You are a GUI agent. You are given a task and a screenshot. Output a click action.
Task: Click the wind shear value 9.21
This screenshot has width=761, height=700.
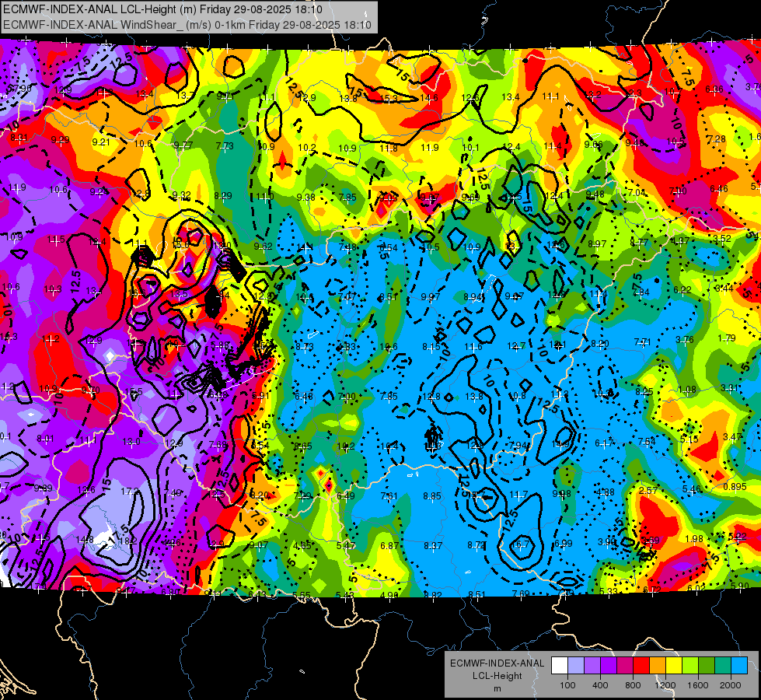tap(101, 142)
